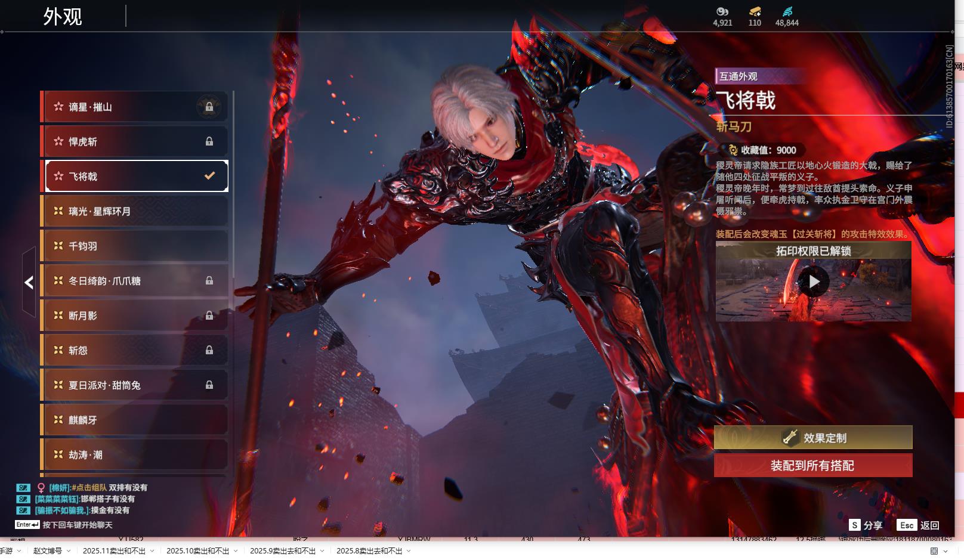The width and height of the screenshot is (964, 560).
Task: Choose the 劫涛·潮 skin
Action: pos(135,454)
